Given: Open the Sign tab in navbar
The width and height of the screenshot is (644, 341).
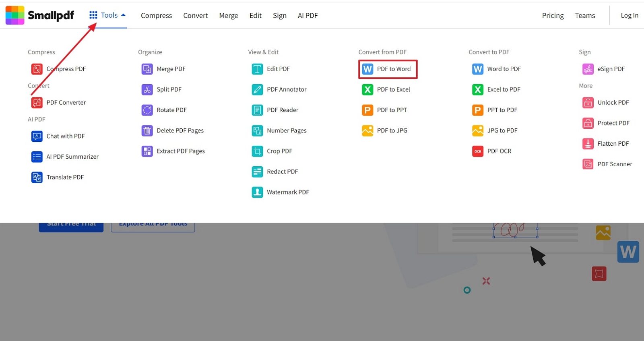Looking at the screenshot, I should [x=280, y=15].
